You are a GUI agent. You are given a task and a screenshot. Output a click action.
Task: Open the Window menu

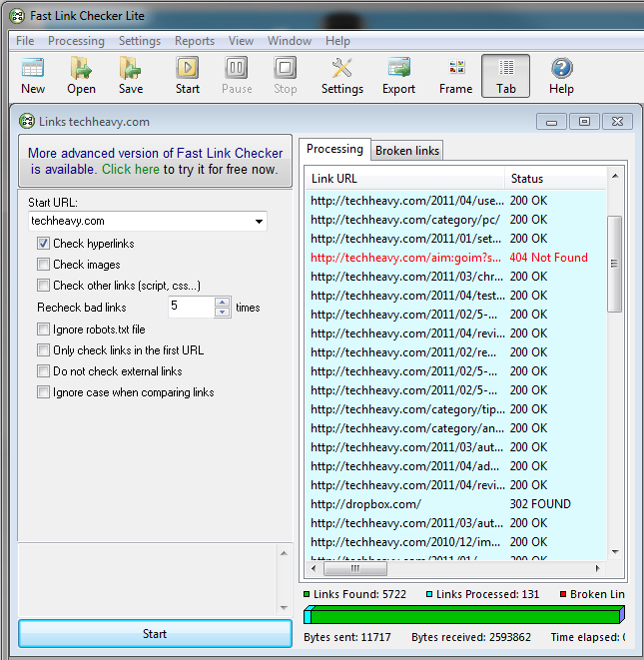click(x=290, y=41)
